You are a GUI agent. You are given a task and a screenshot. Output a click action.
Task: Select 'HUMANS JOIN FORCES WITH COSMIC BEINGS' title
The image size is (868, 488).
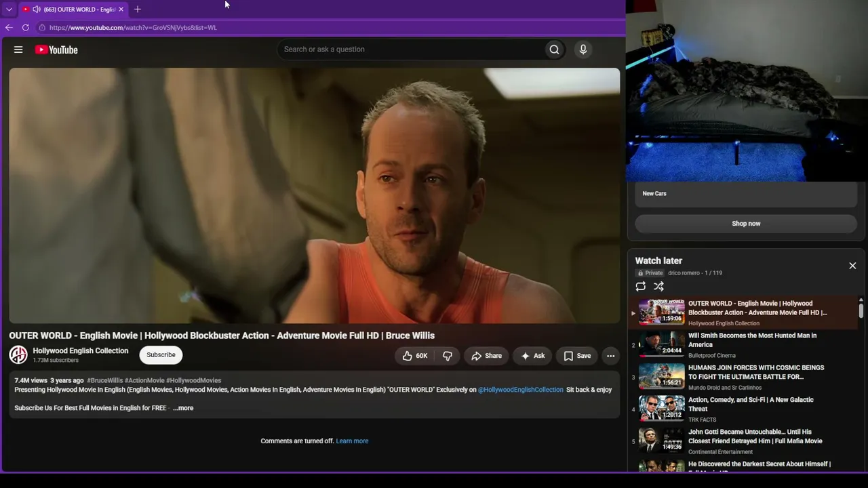click(x=756, y=372)
